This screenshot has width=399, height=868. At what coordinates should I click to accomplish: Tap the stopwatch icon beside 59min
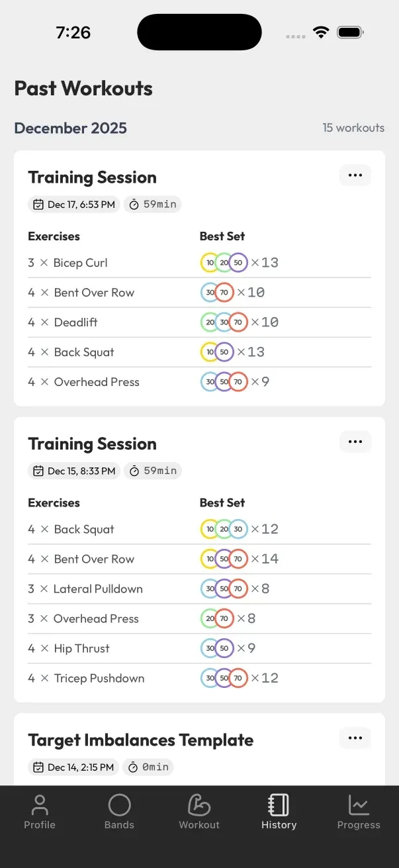tap(136, 205)
